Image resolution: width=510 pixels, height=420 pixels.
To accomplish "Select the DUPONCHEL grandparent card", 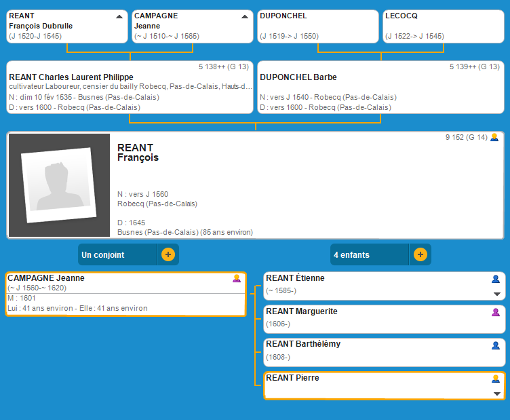I will click(x=317, y=26).
